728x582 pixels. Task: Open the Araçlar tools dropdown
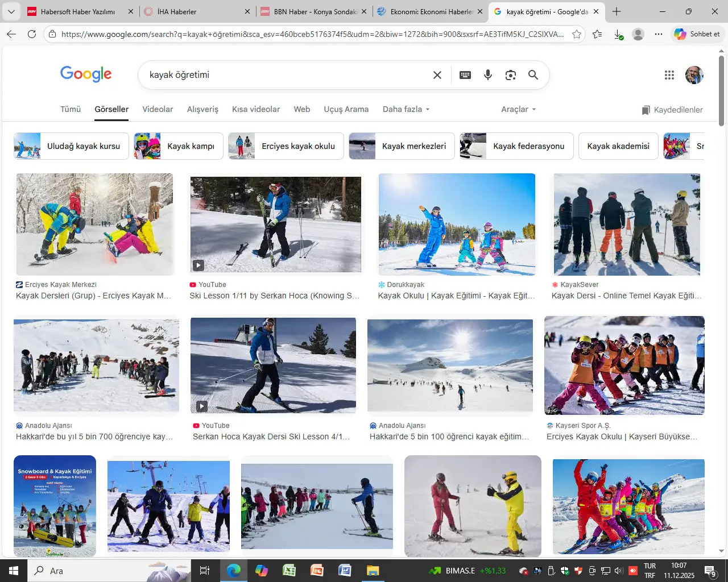518,109
